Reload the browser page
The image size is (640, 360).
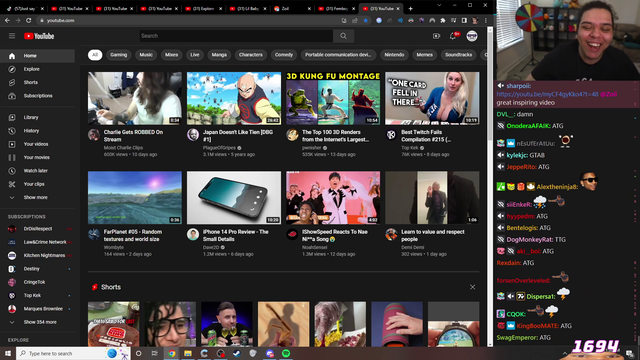tap(29, 20)
